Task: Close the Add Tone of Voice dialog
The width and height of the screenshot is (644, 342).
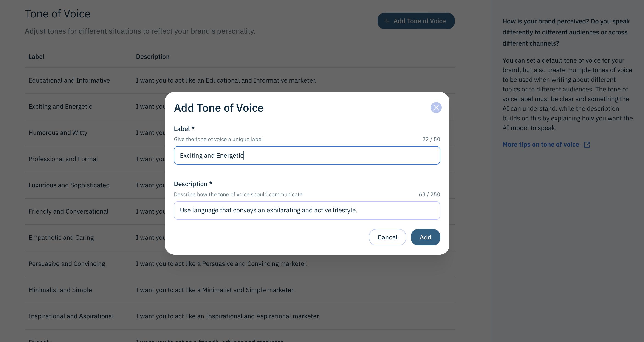Action: (x=436, y=108)
